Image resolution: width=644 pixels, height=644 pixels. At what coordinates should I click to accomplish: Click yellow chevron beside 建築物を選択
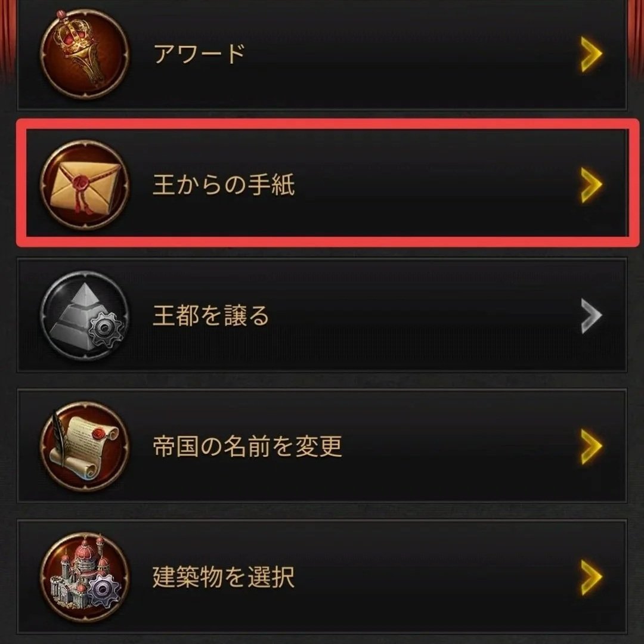pyautogui.click(x=592, y=577)
